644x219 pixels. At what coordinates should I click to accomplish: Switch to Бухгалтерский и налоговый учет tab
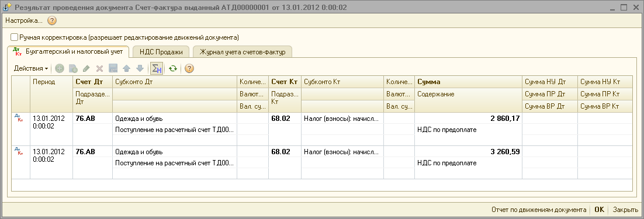pos(68,52)
